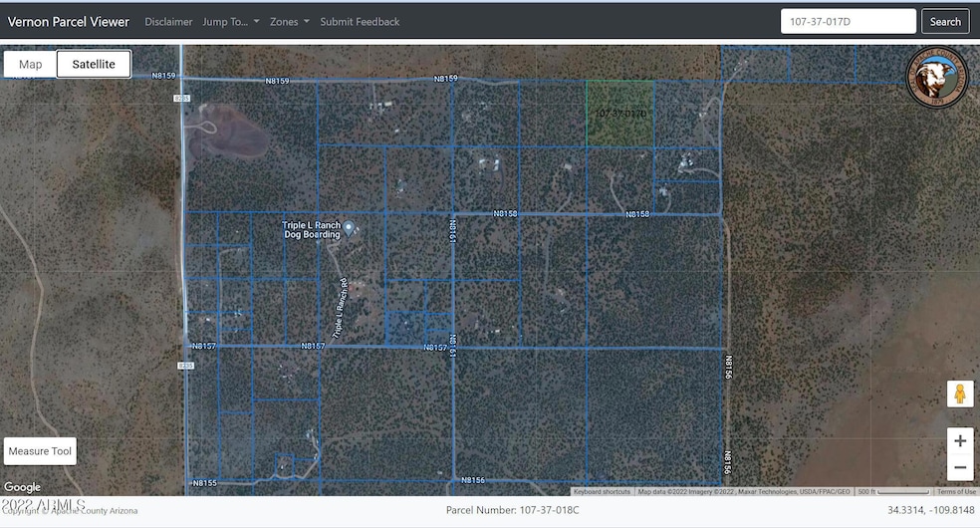Switch to Satellite view
Viewport: 980px width, 528px height.
[94, 64]
